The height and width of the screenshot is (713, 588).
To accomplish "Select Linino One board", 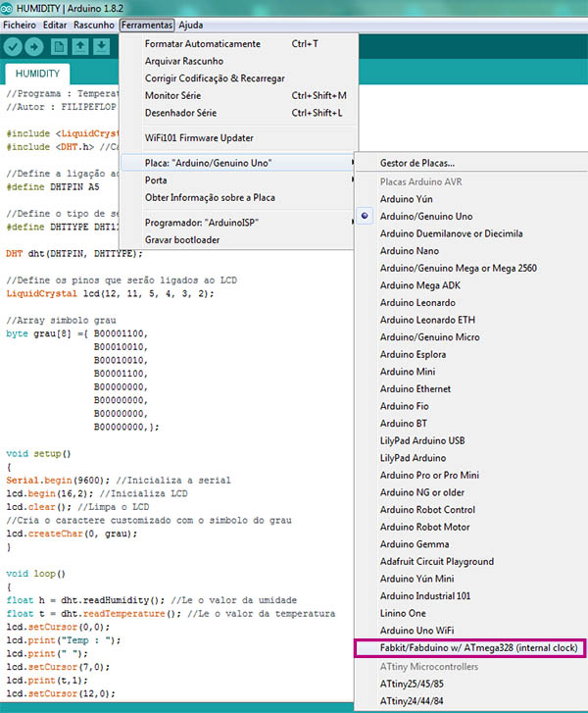I will pyautogui.click(x=470, y=614).
